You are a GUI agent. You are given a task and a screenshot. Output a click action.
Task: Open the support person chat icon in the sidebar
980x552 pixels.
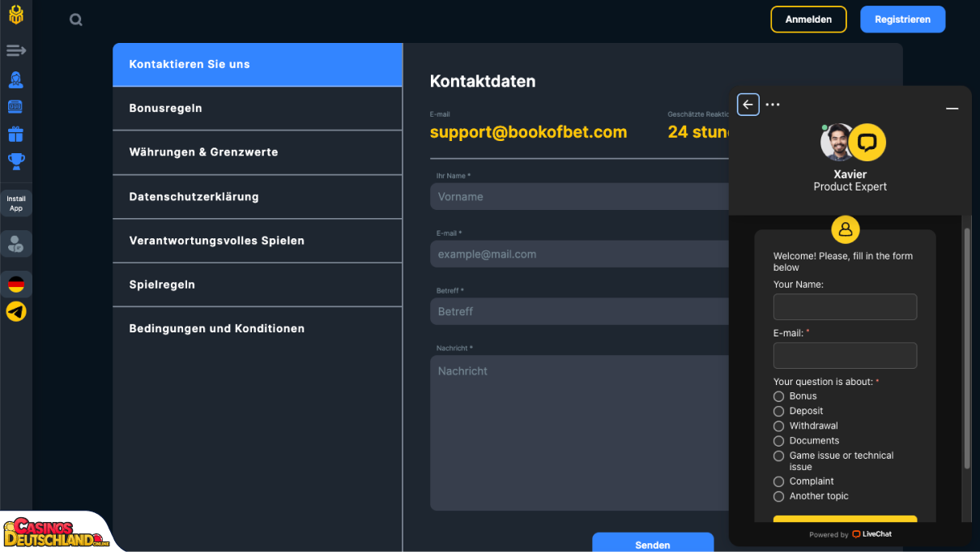tap(16, 243)
